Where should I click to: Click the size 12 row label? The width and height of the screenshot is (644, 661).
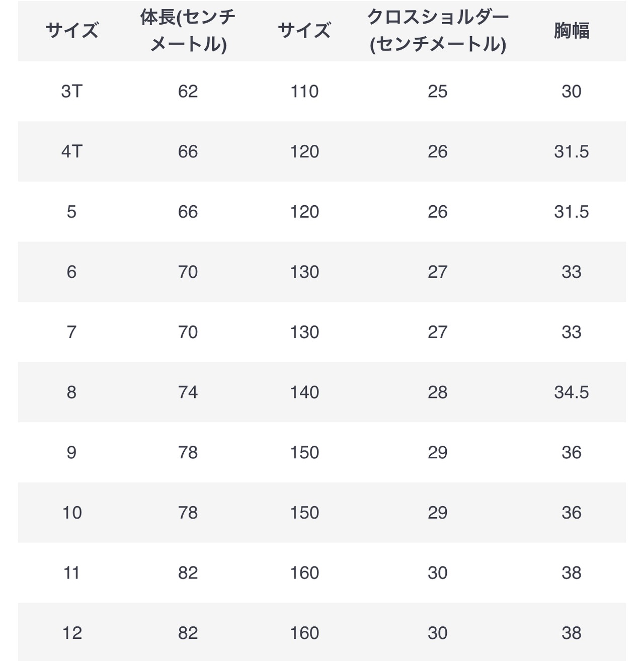[71, 633]
